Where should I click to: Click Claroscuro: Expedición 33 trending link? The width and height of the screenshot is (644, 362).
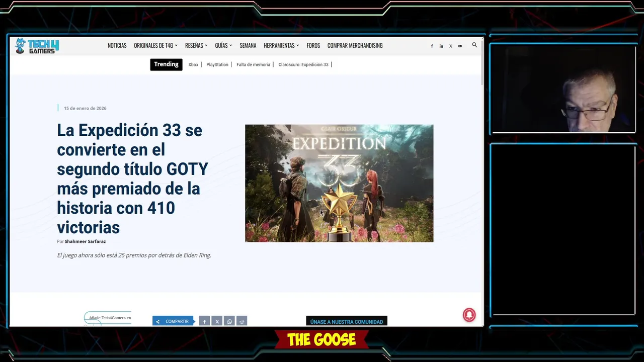click(x=303, y=64)
